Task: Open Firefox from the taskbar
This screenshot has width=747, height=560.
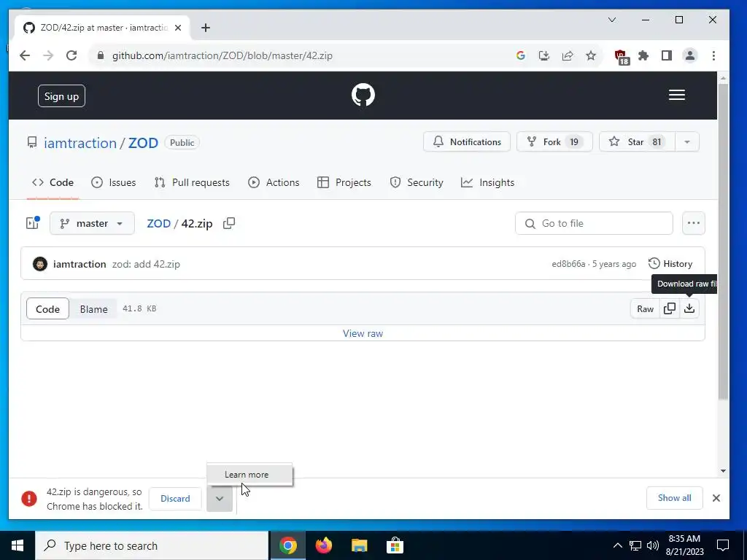Action: 323,545
